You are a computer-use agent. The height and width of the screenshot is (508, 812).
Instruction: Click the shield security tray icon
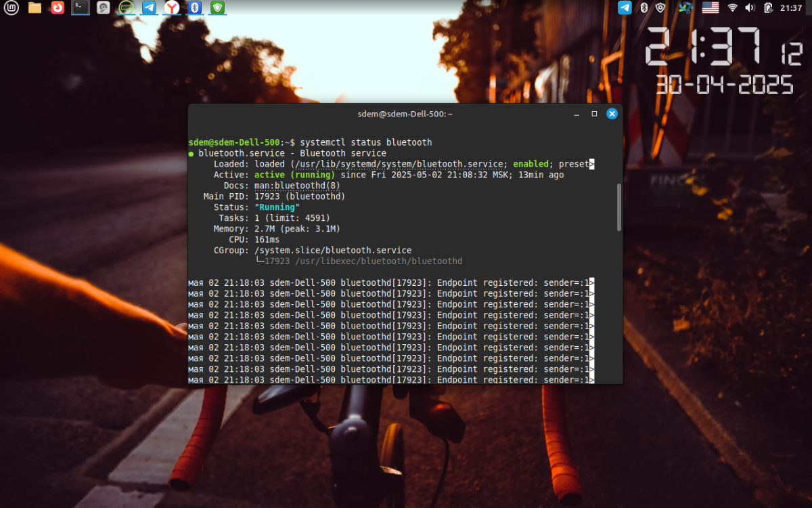pyautogui.click(x=661, y=7)
